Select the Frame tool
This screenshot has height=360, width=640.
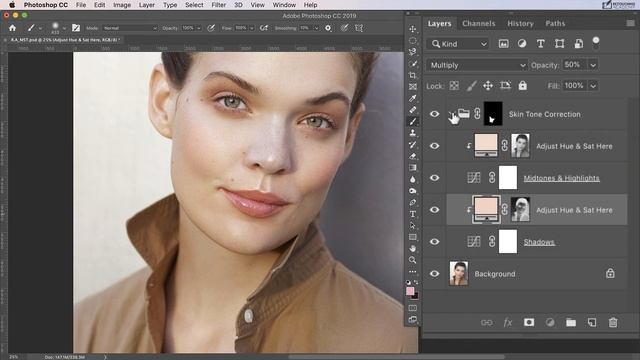pyautogui.click(x=413, y=87)
